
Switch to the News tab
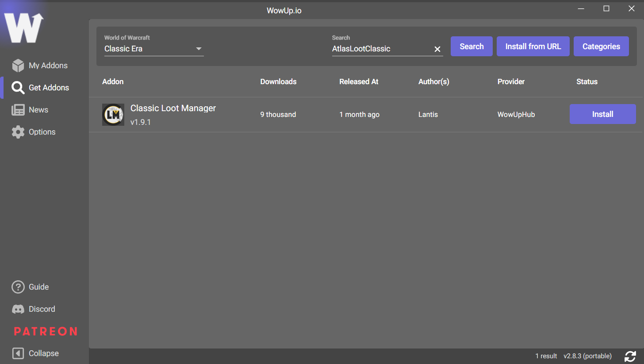click(x=38, y=109)
